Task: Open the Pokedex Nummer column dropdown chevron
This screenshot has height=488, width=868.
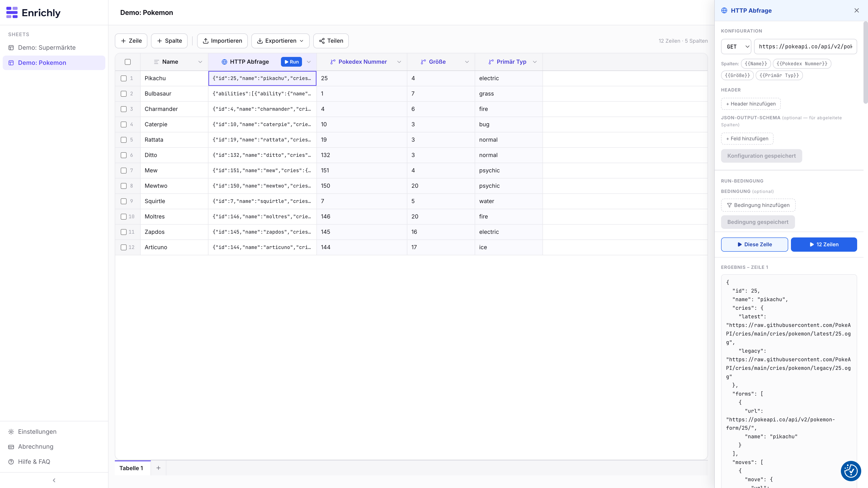Action: coord(399,62)
